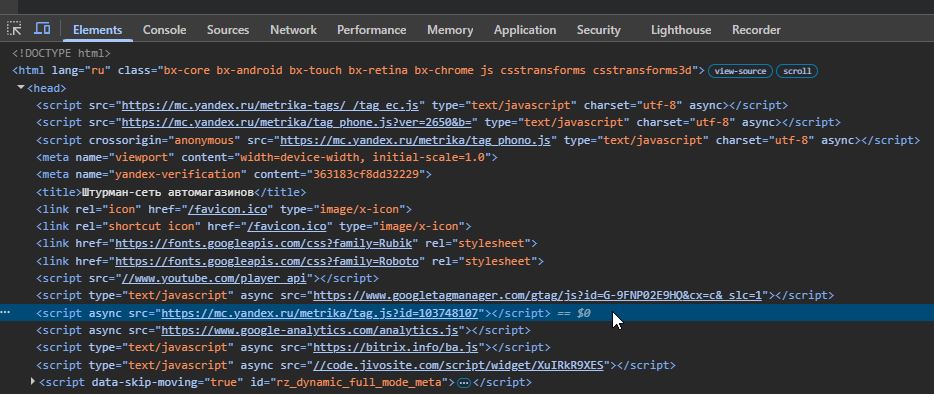Open the google-analytics analytics.js link

click(x=310, y=330)
